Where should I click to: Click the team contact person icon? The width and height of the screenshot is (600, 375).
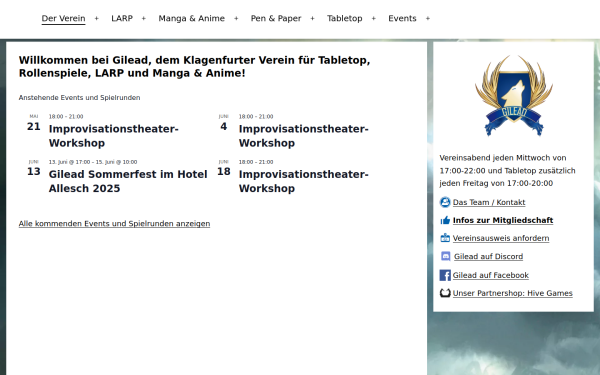coord(445,202)
